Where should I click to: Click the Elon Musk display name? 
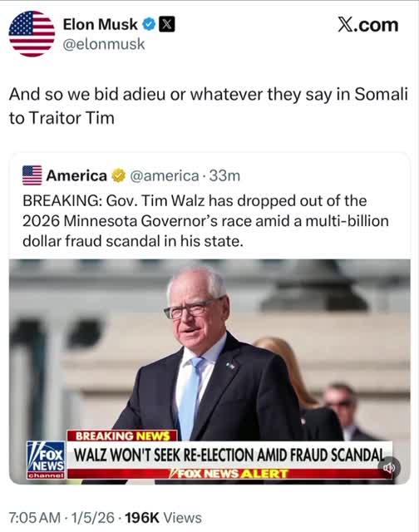[x=100, y=24]
